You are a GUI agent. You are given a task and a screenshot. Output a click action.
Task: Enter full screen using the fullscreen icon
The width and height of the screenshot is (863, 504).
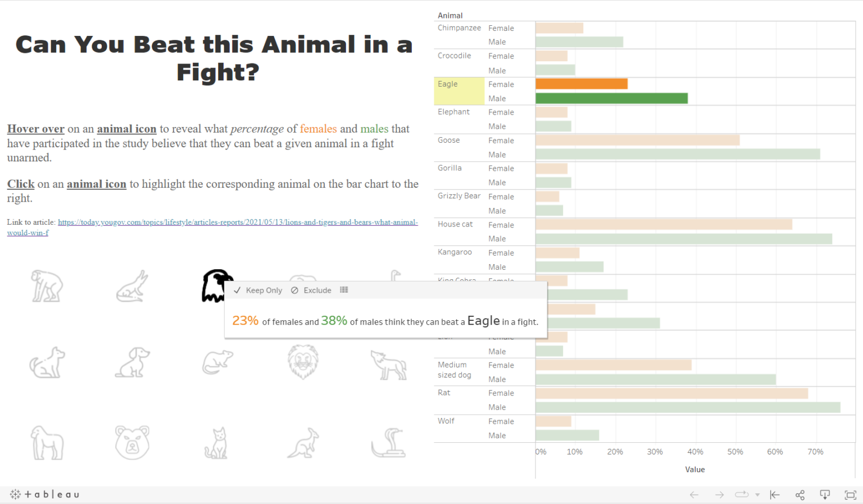(850, 494)
